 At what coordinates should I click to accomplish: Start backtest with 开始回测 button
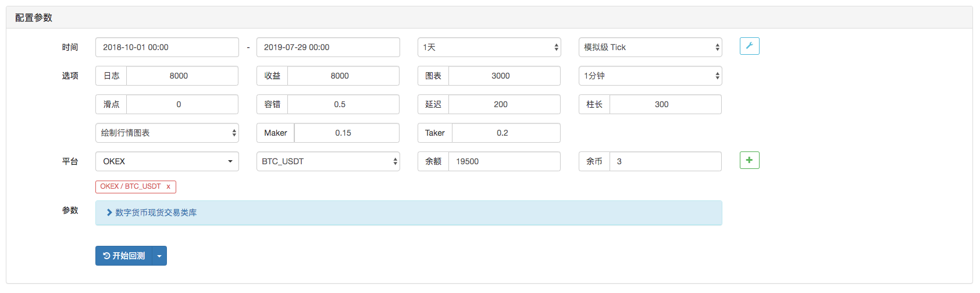click(x=124, y=256)
